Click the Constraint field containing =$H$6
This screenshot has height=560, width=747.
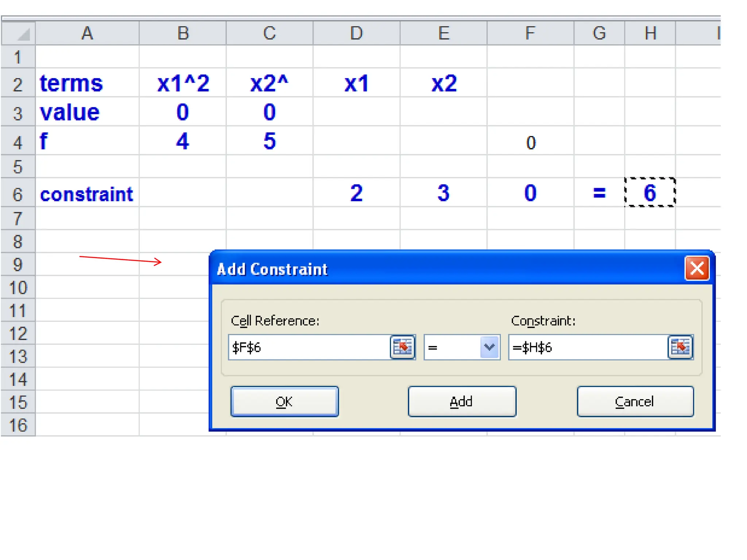(x=588, y=347)
